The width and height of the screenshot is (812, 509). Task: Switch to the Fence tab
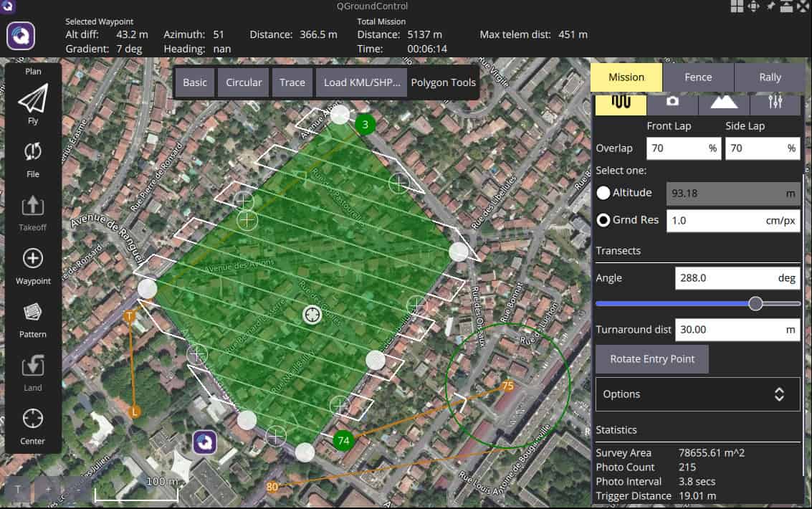(x=698, y=77)
